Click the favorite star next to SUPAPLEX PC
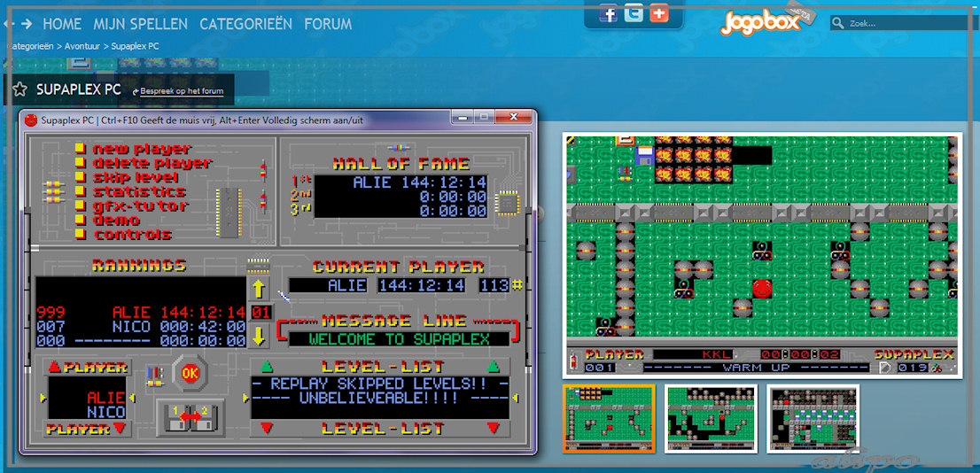Image resolution: width=980 pixels, height=473 pixels. (x=20, y=90)
